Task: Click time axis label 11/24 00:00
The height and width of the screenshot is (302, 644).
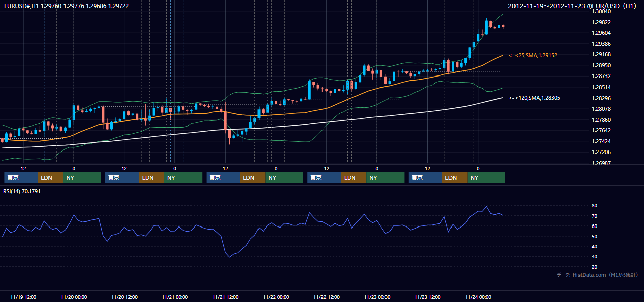Action: click(x=478, y=297)
